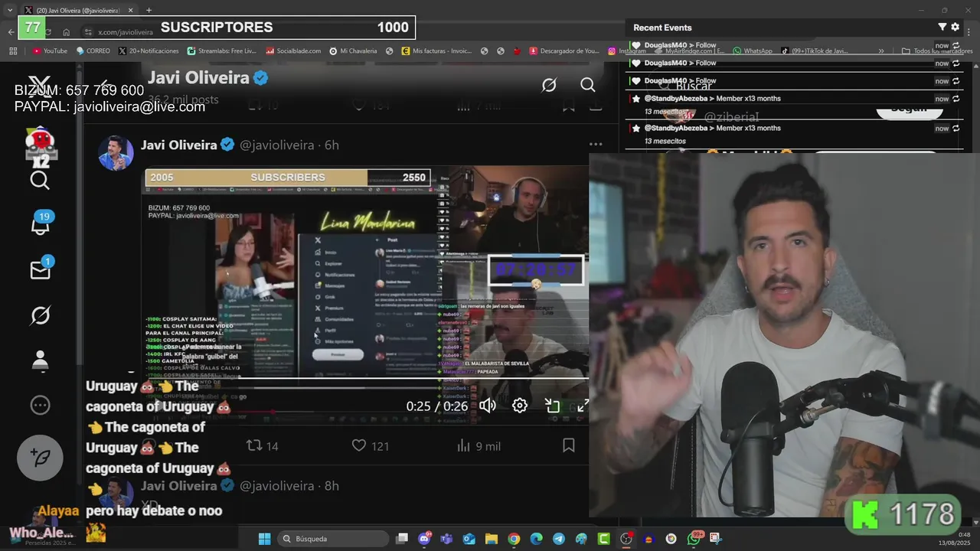The width and height of the screenshot is (980, 551).
Task: Open the Chrome apps grid in bookmarks bar
Action: [13, 51]
